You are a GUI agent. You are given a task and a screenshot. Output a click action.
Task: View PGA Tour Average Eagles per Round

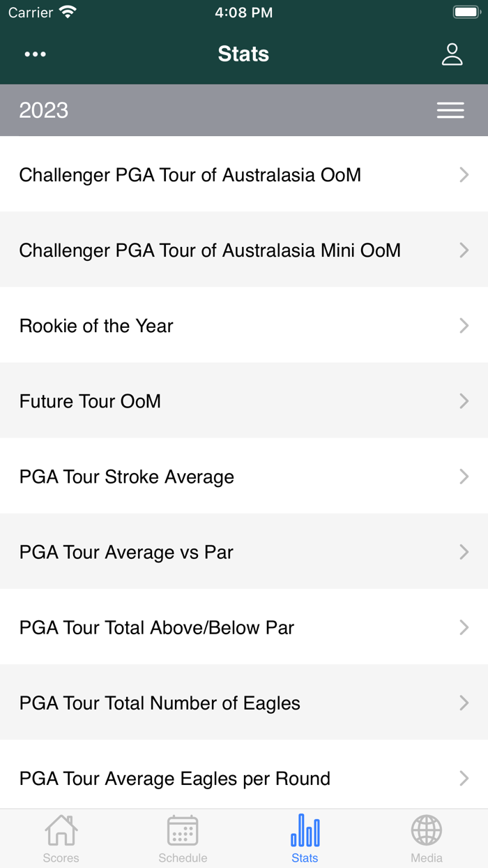coord(244,778)
